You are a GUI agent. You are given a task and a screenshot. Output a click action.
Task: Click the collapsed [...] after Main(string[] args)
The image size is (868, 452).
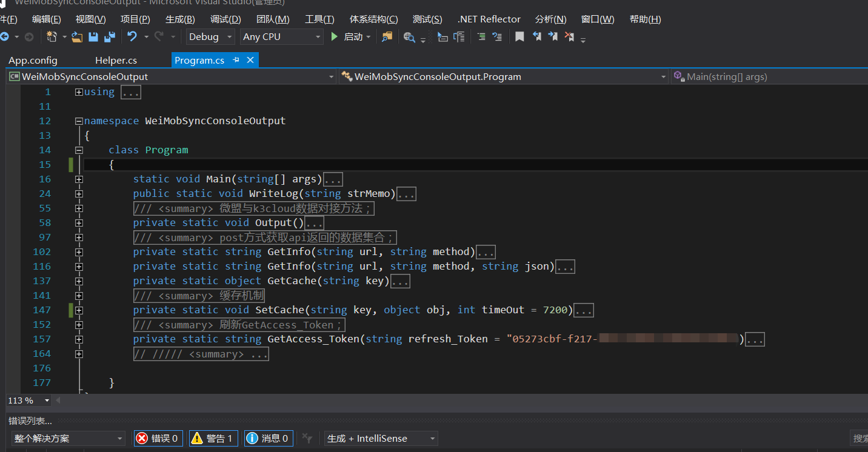pos(333,179)
